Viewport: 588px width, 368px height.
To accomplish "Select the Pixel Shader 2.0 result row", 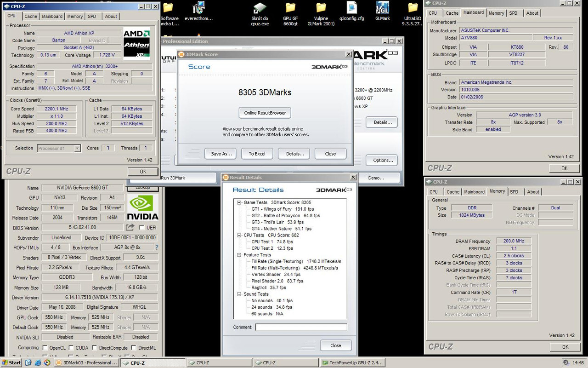I will [x=277, y=281].
